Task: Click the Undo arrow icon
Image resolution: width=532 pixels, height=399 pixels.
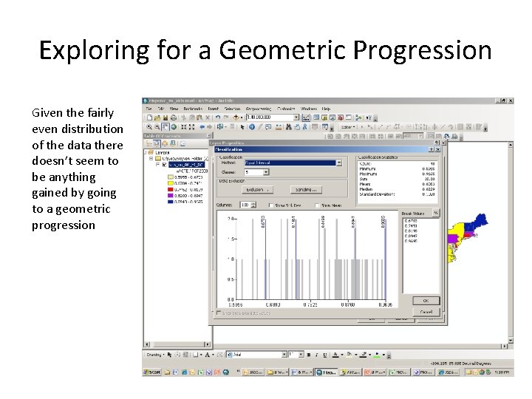Action: 218,117
